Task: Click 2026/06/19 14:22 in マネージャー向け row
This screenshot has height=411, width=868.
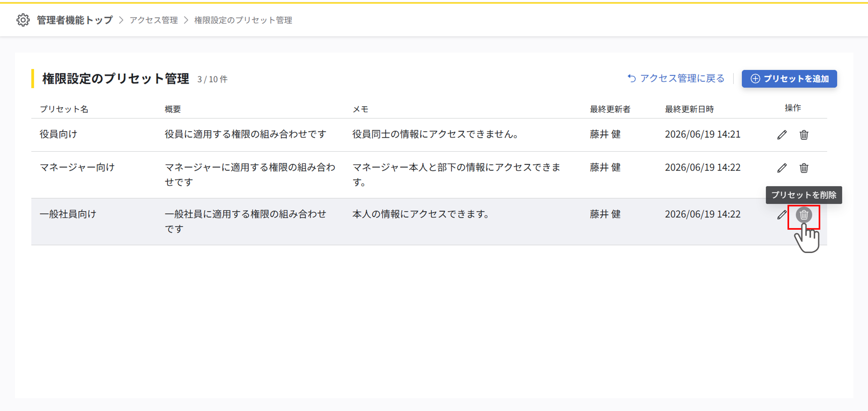Action: tap(702, 167)
